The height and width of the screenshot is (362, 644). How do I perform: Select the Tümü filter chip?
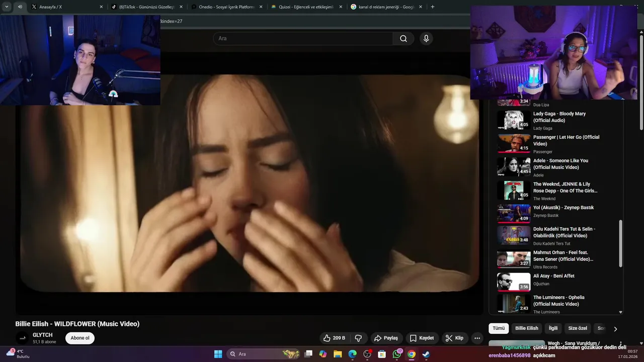coord(499,328)
